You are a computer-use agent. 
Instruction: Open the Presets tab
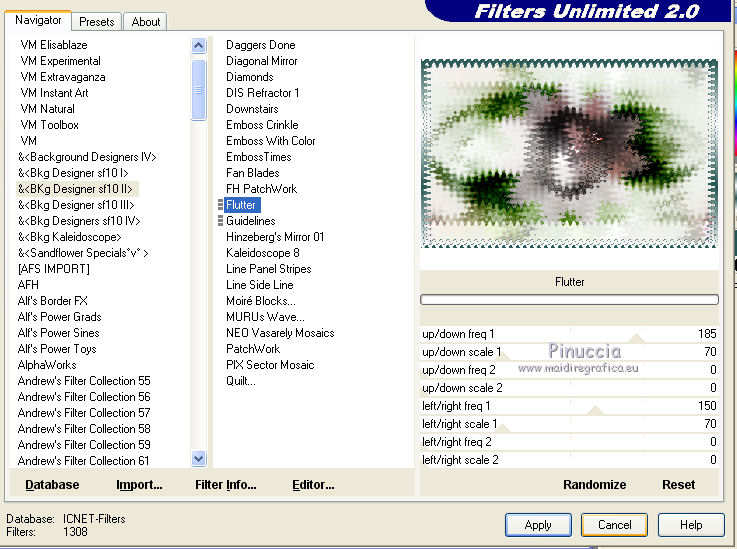tap(97, 22)
